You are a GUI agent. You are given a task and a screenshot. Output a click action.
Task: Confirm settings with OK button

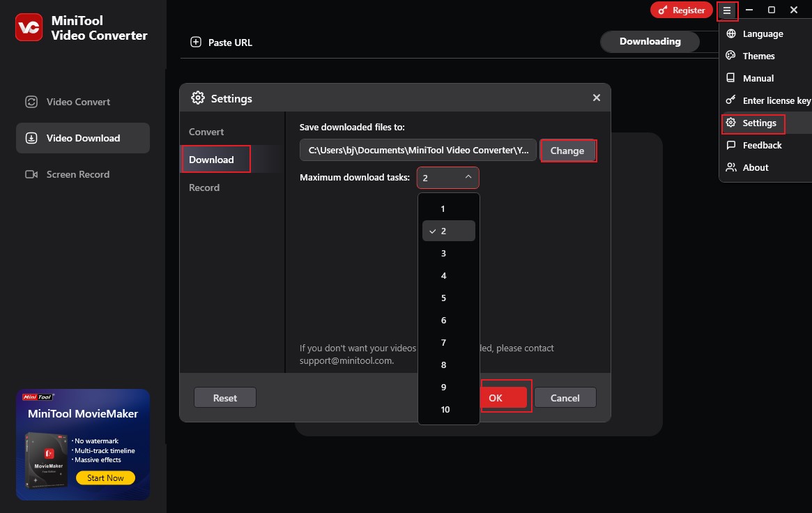(503, 397)
